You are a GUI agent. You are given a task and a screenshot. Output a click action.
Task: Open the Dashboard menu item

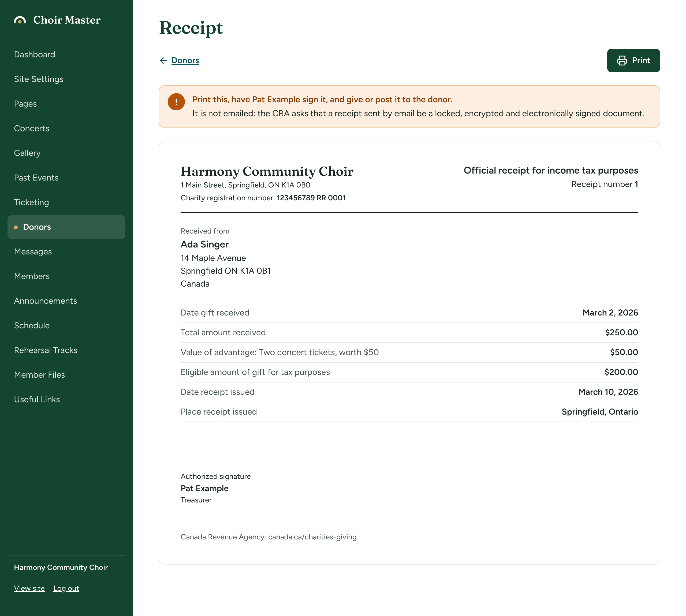[66, 54]
